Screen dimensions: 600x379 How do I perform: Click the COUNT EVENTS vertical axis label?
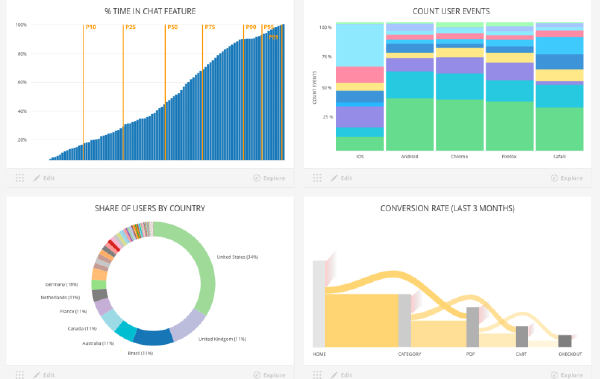coord(315,87)
